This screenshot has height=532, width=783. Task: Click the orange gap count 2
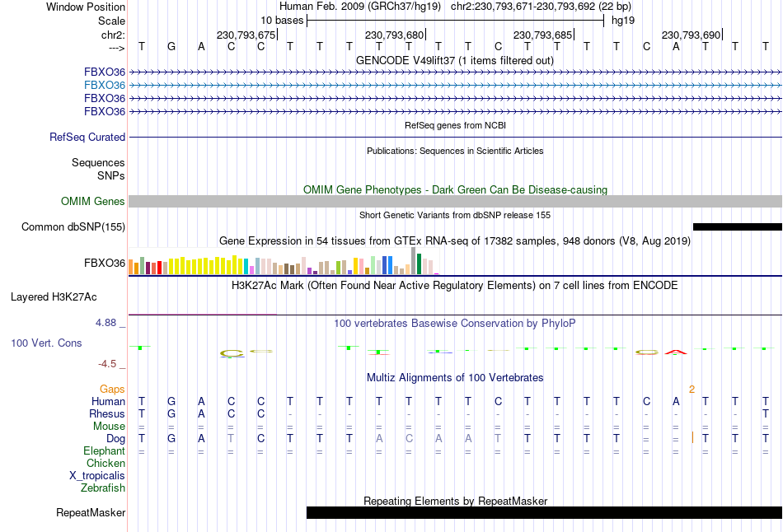tap(692, 390)
